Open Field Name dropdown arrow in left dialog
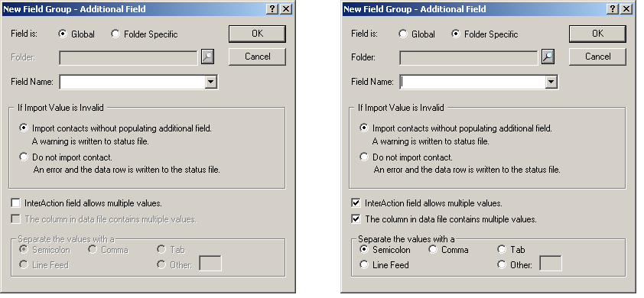The height and width of the screenshot is (298, 644). pos(210,82)
